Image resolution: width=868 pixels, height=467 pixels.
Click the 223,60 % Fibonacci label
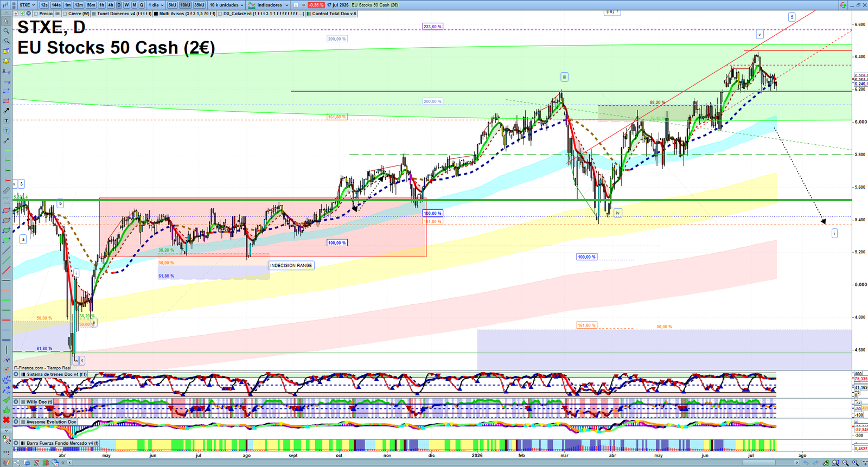433,27
